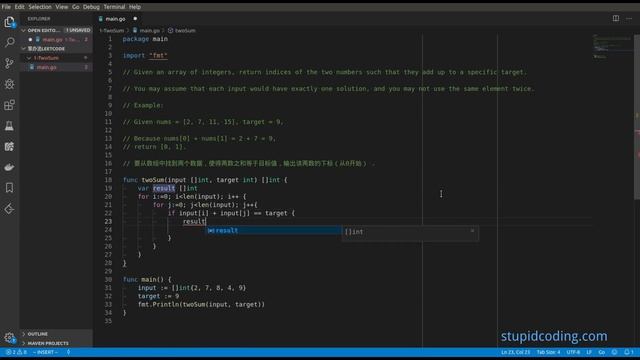Collapse the LEETCODE workspace folder section

[x=56, y=49]
